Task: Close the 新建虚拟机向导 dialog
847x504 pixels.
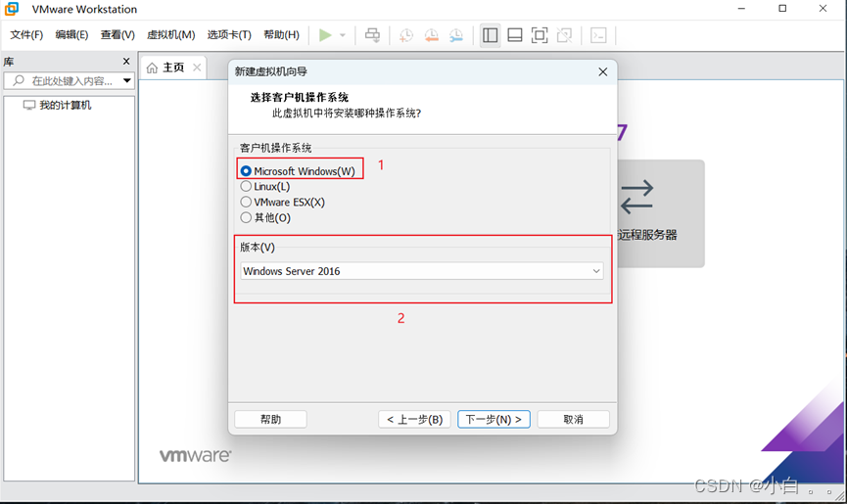Action: [x=603, y=71]
